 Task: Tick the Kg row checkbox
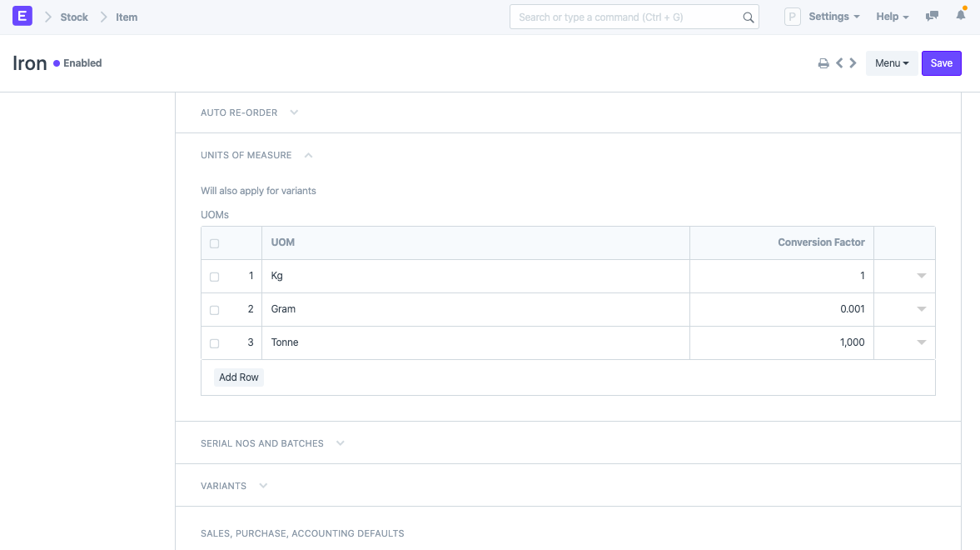214,277
